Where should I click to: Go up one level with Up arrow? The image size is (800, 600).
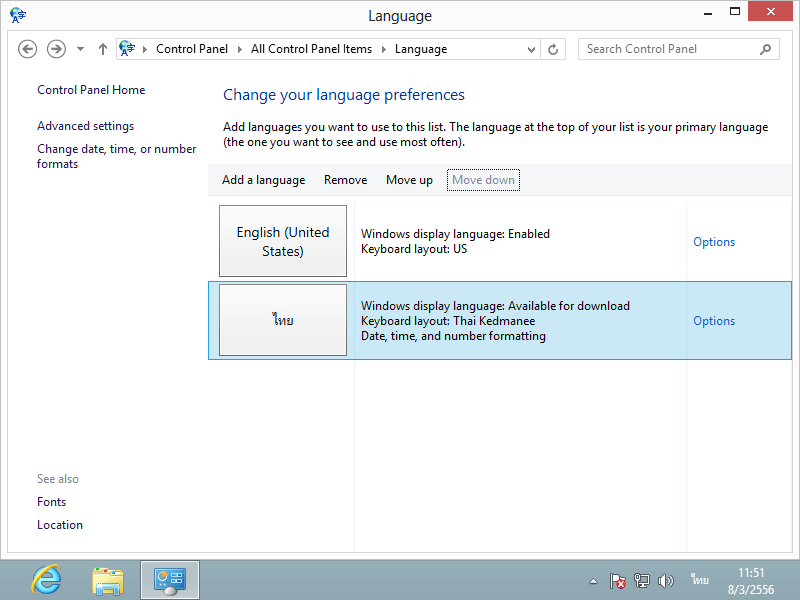pos(103,49)
